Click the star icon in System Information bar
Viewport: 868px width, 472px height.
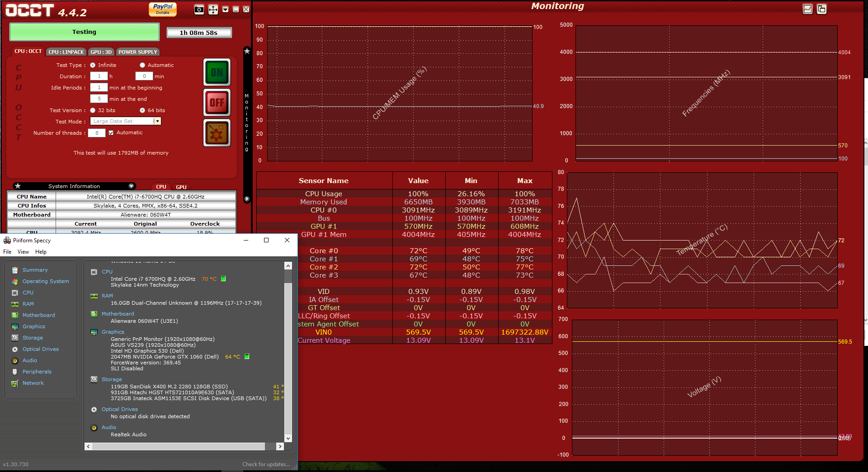(18, 186)
